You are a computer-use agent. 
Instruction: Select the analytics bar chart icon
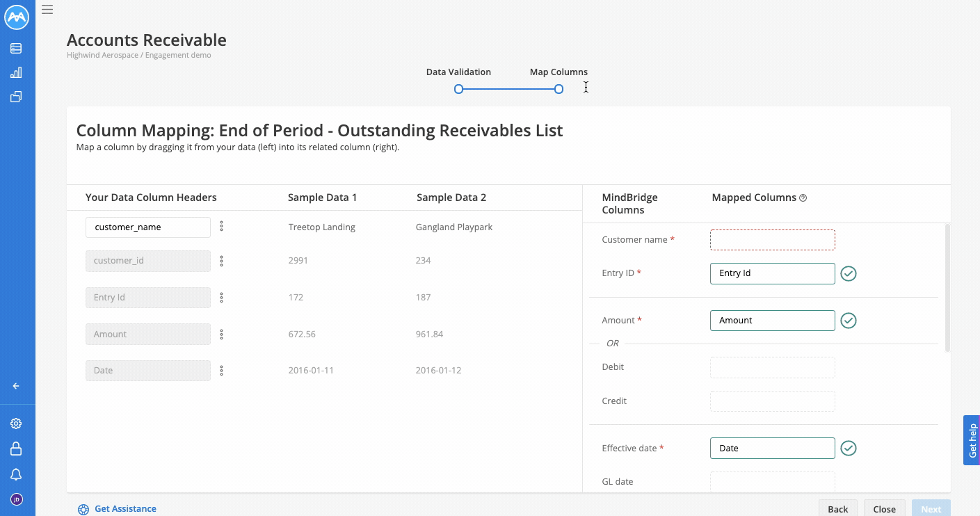click(x=17, y=72)
